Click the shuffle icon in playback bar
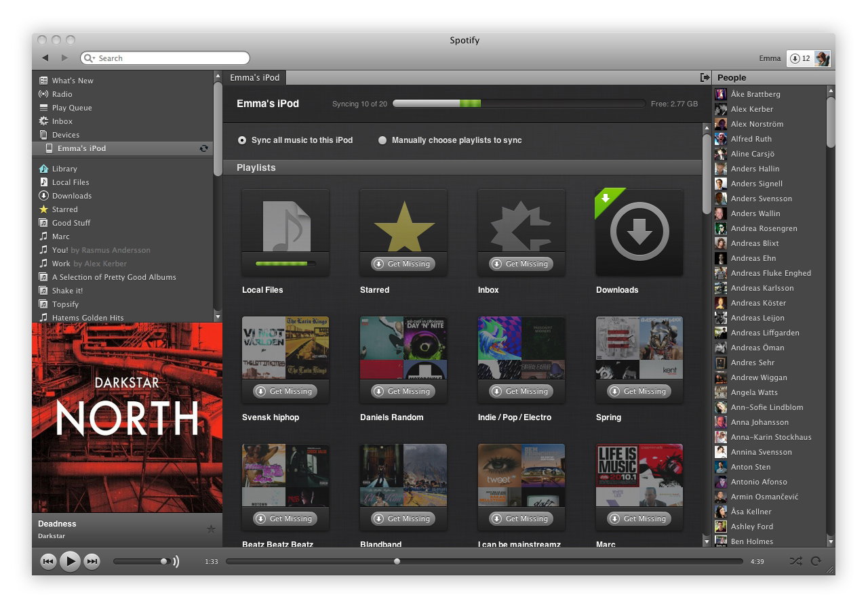The width and height of the screenshot is (868, 616). click(x=795, y=561)
